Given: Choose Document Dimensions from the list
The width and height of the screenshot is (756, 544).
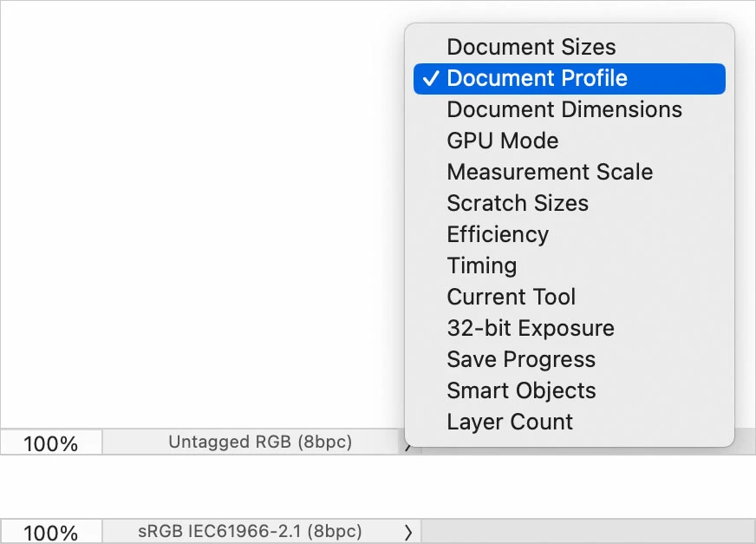Looking at the screenshot, I should click(564, 109).
